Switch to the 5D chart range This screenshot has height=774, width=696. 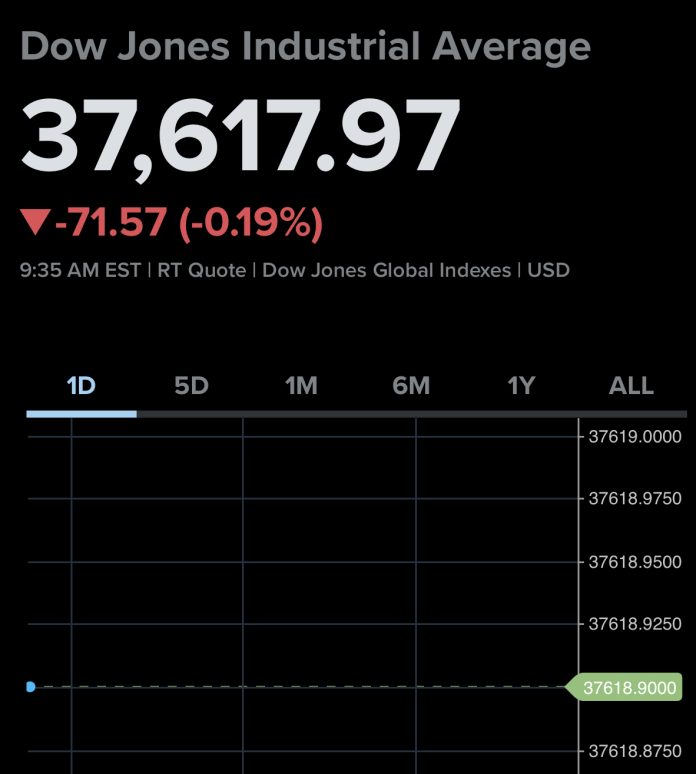click(x=191, y=386)
